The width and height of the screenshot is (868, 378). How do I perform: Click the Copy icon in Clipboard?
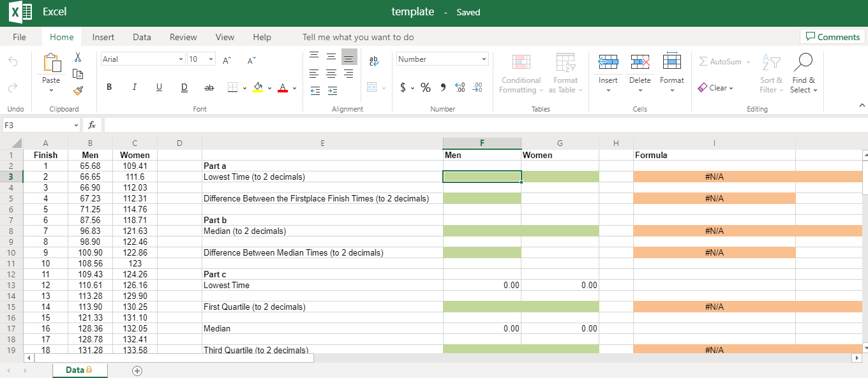click(x=78, y=74)
